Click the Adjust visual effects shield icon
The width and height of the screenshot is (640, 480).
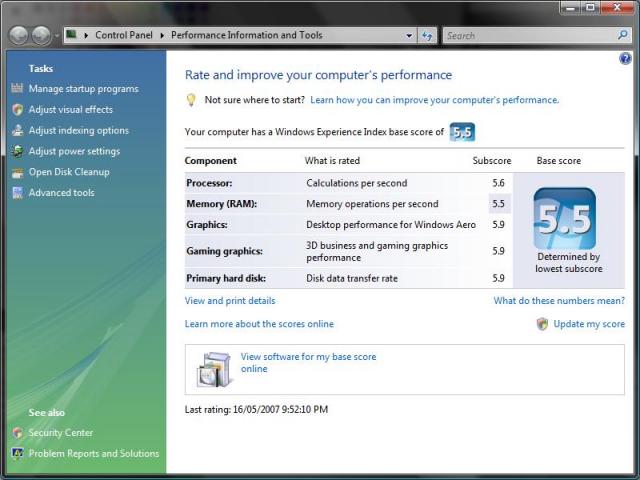pos(17,109)
